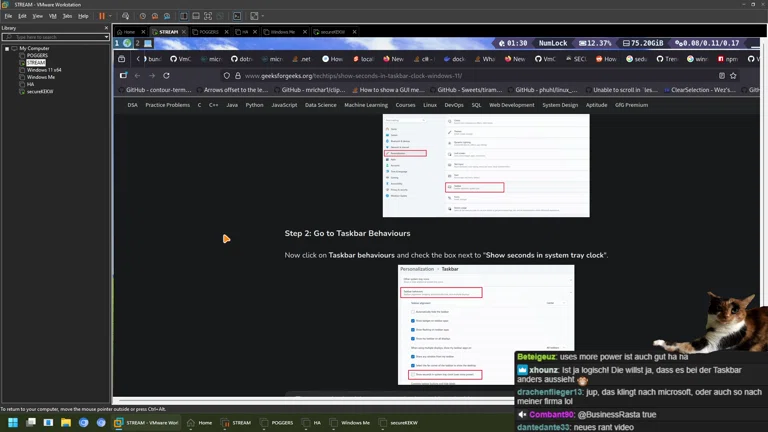Toggle reader view icon in address bar

click(x=721, y=76)
